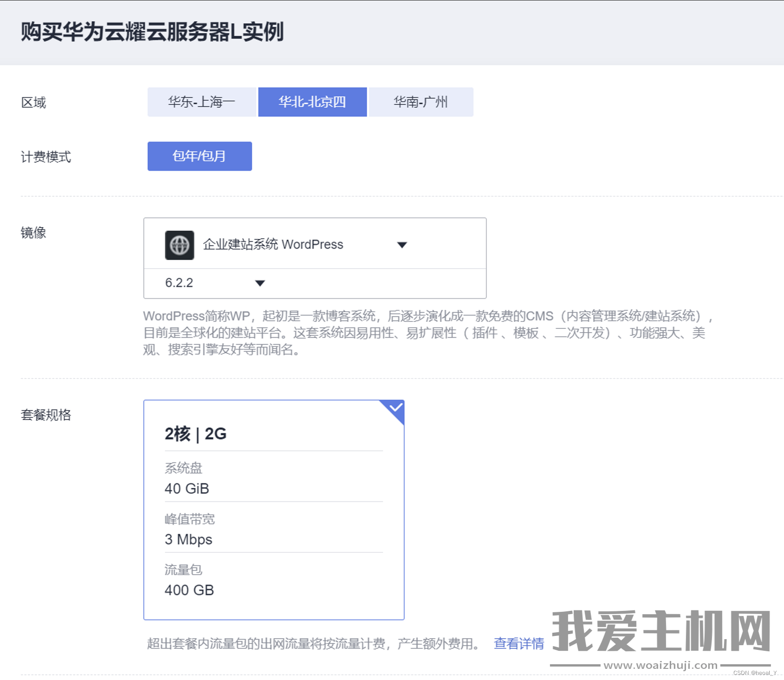
Task: Click the 40 GiB system disk value
Action: pyautogui.click(x=187, y=488)
